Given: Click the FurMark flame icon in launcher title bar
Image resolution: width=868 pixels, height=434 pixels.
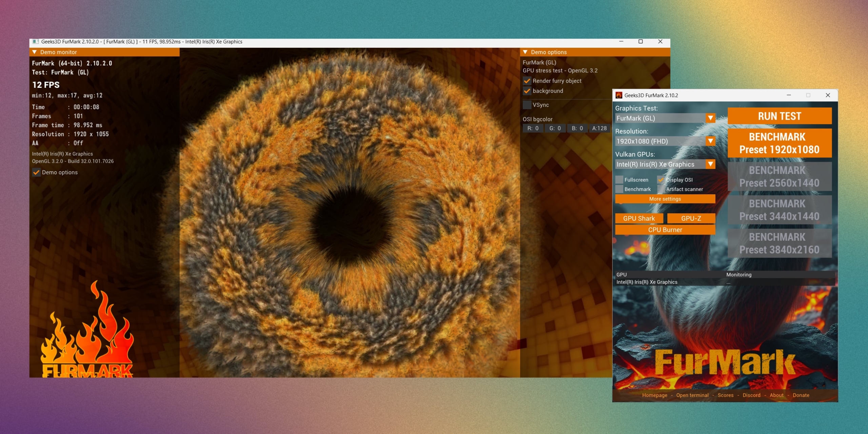Looking at the screenshot, I should (619, 95).
